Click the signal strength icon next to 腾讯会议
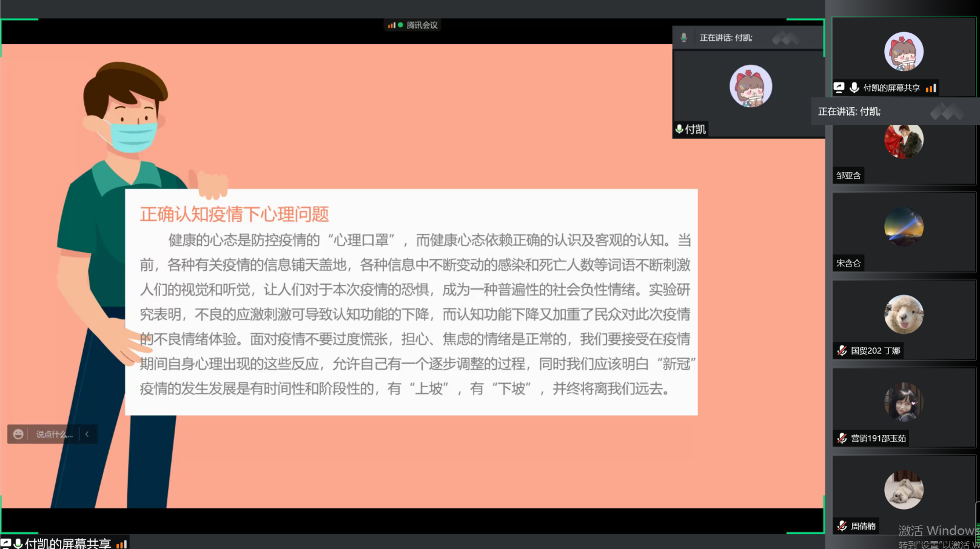Image resolution: width=980 pixels, height=549 pixels. point(392,25)
